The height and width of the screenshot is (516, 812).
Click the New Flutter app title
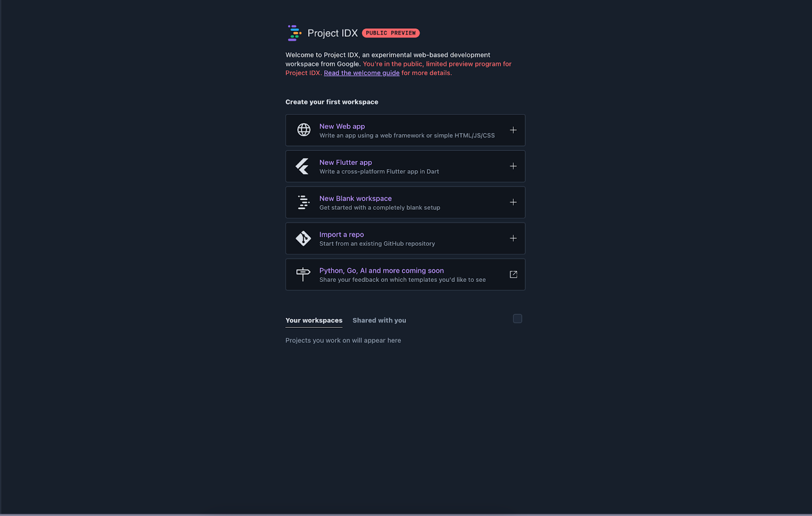point(346,163)
